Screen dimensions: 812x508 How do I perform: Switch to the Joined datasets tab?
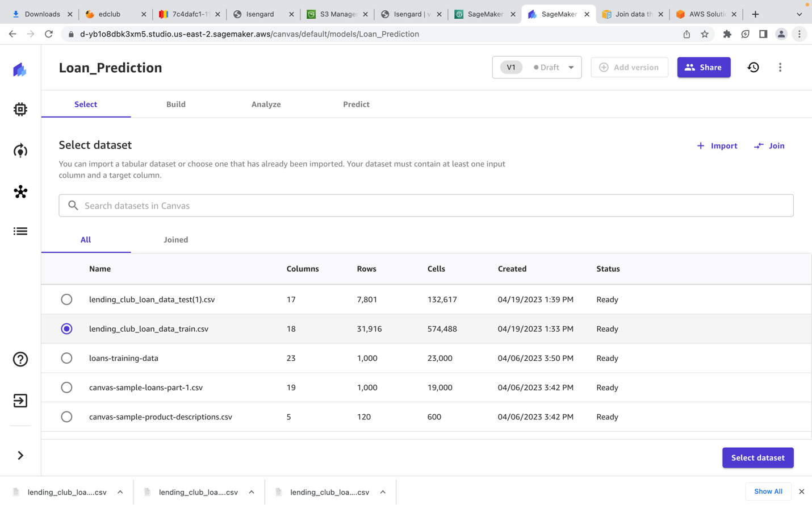click(175, 240)
